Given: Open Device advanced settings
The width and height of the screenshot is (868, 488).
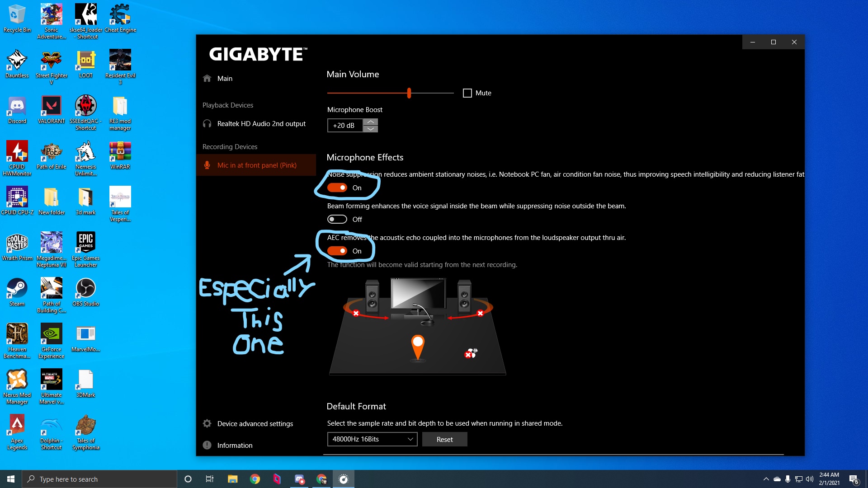Looking at the screenshot, I should pos(255,423).
